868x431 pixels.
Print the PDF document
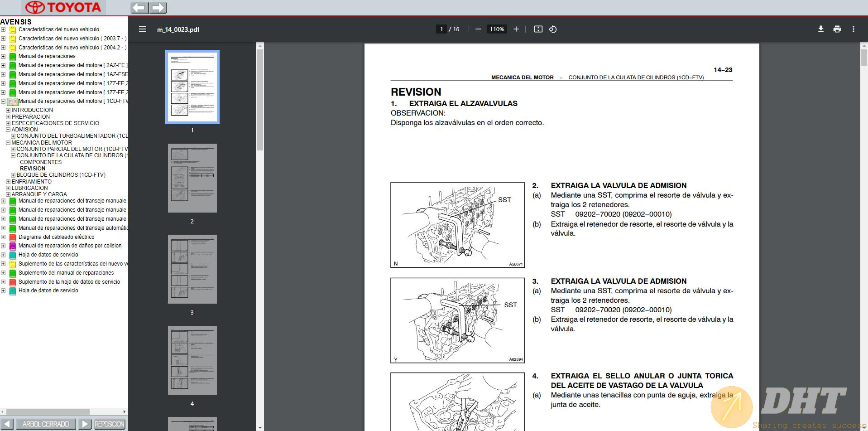837,29
